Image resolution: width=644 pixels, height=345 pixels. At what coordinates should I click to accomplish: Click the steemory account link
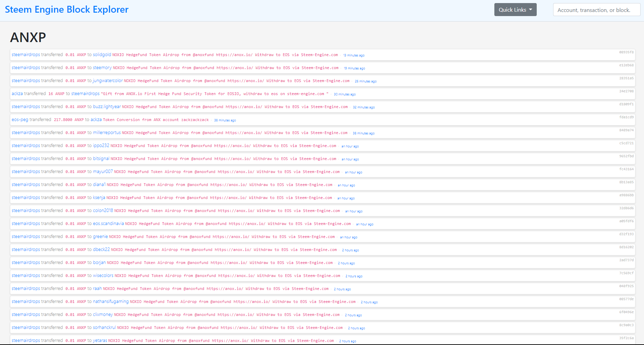pos(102,68)
